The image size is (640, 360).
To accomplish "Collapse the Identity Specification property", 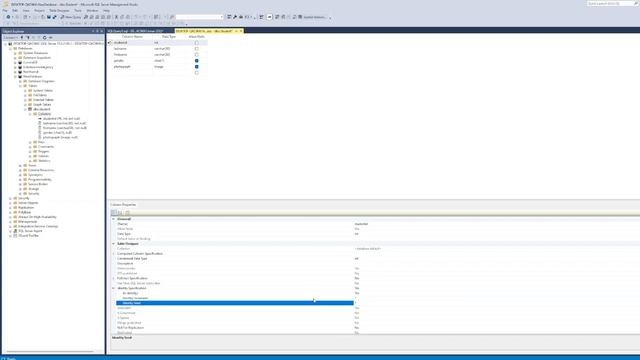I will (x=113, y=288).
